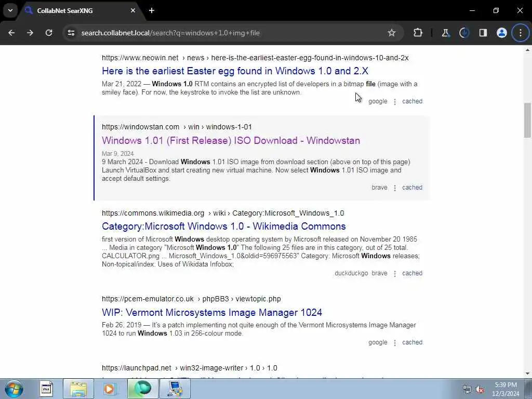The height and width of the screenshot is (399, 532).
Task: Open Chrome Labs flask icon
Action: pos(445,33)
